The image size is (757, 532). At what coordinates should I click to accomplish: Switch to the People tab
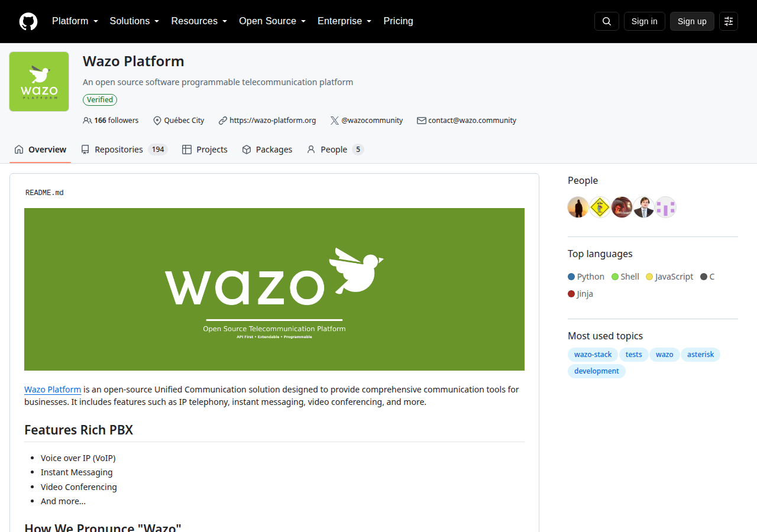335,150
